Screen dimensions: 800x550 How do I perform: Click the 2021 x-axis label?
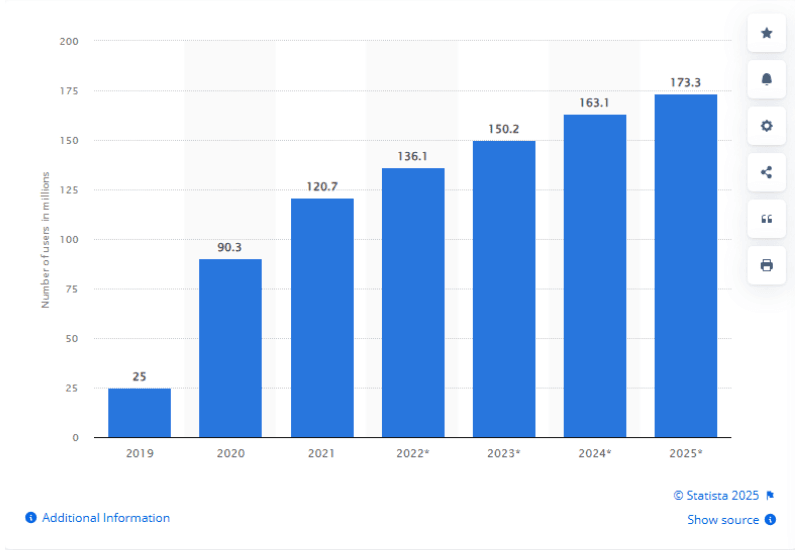coord(321,453)
